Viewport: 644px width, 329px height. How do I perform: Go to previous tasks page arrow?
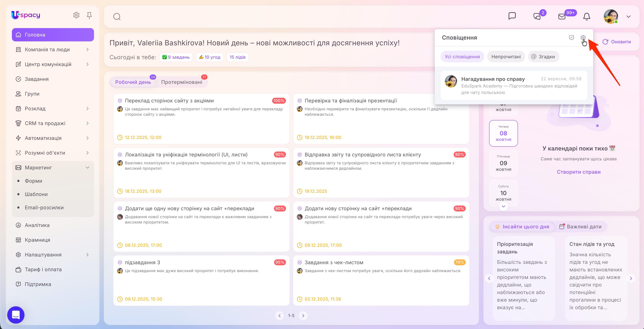[x=279, y=316]
